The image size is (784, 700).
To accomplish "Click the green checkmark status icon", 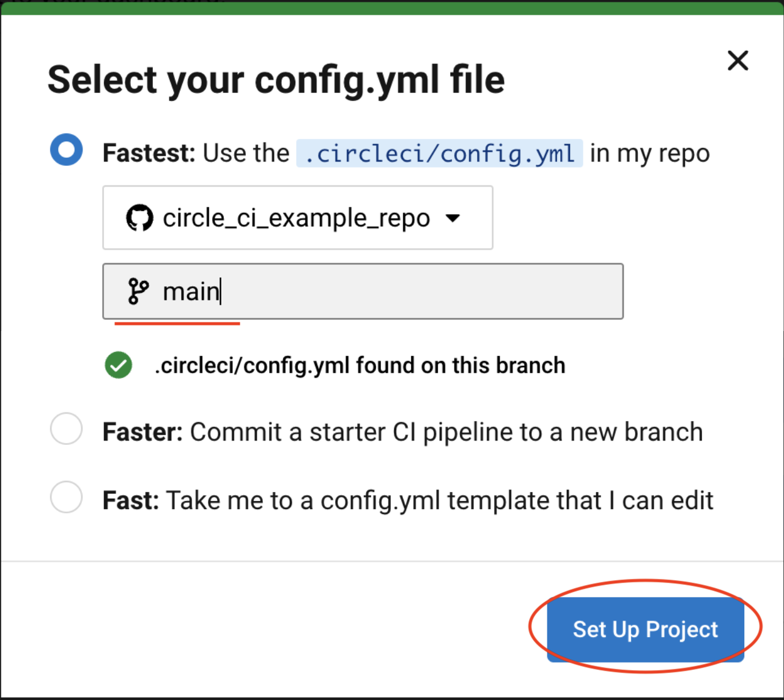I will 118,365.
